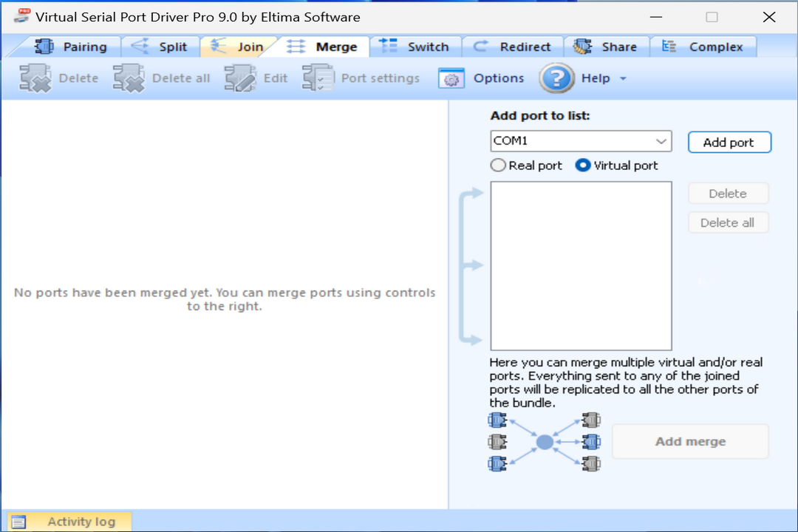The image size is (798, 532).
Task: Click the Add port button
Action: pos(729,142)
